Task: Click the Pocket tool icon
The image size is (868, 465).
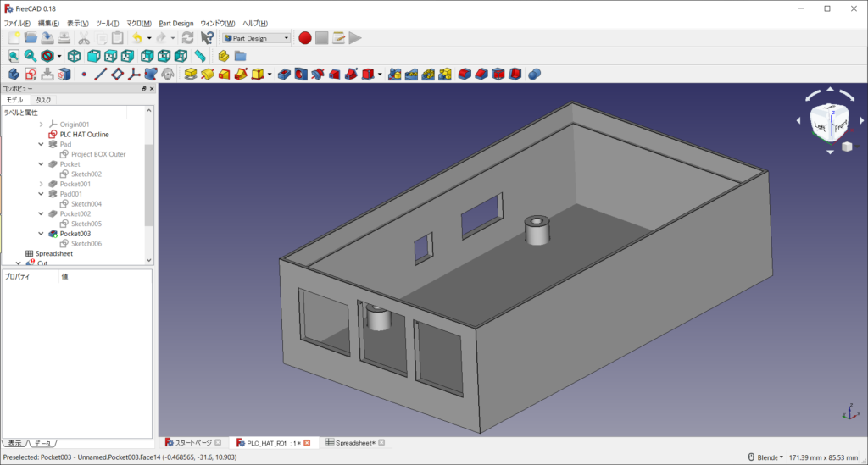Action: (284, 75)
